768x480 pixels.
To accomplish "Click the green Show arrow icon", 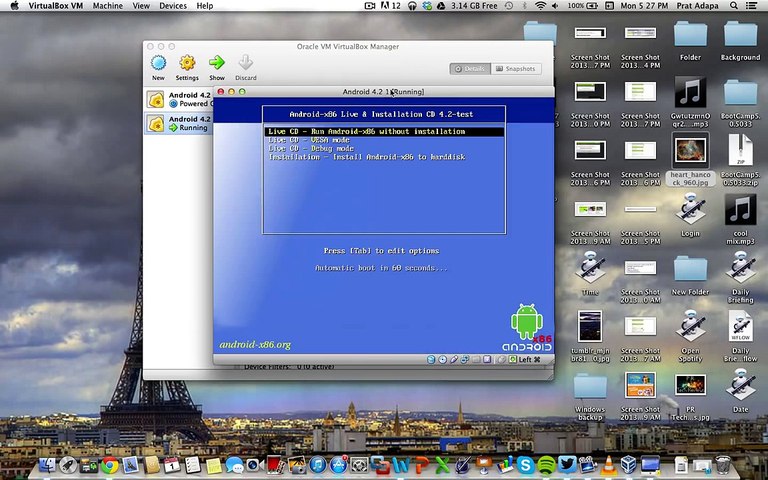I will [216, 62].
